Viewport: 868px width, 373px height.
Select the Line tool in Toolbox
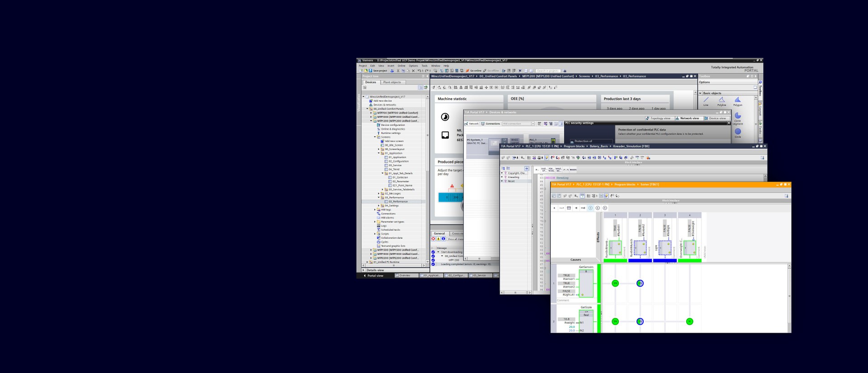[706, 100]
